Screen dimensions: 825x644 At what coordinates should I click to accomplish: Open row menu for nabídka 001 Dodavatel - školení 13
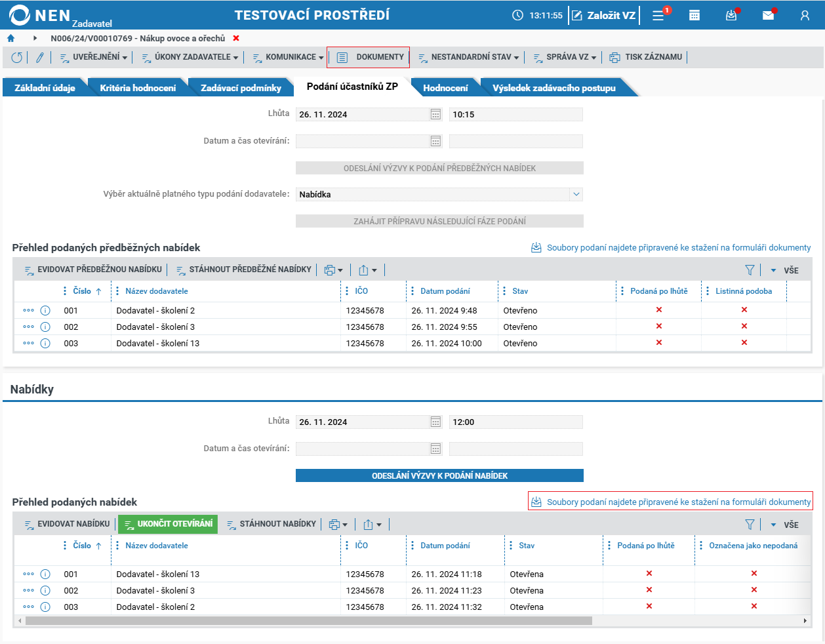(28, 574)
